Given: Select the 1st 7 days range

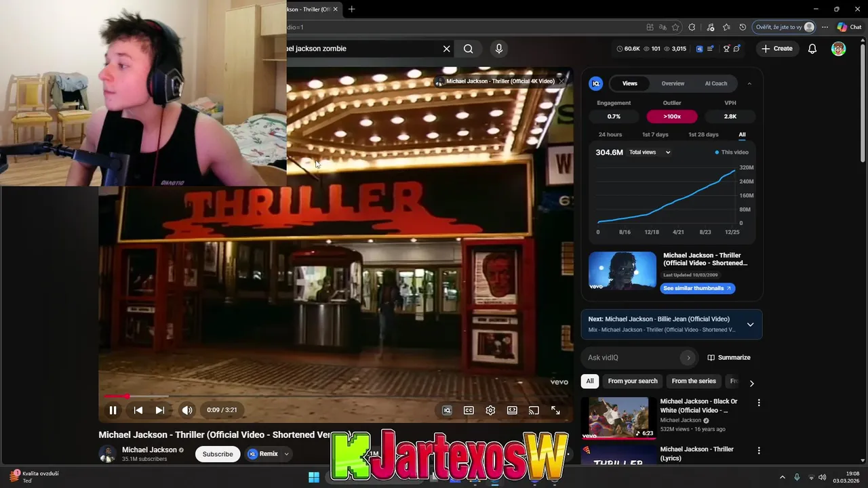Looking at the screenshot, I should [x=655, y=135].
